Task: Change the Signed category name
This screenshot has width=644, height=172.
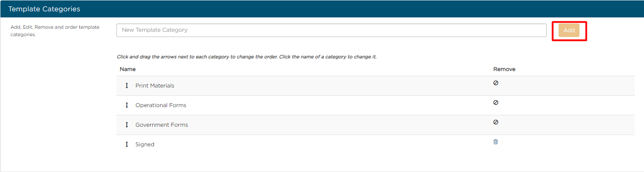Action: click(145, 145)
